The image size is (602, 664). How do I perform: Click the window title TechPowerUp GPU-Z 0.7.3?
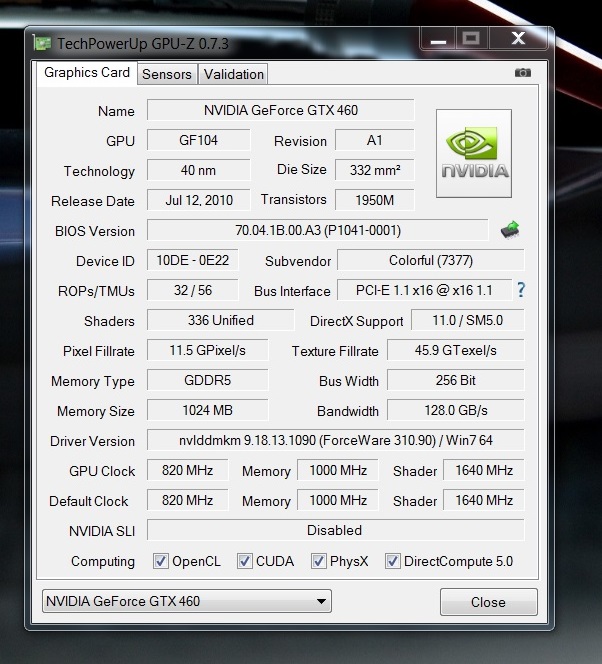[143, 44]
